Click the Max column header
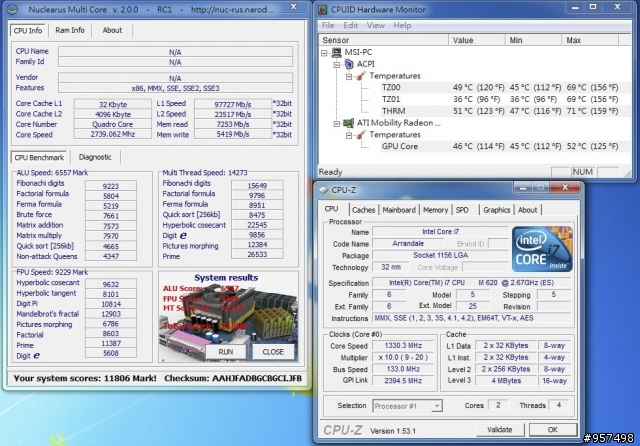The height and width of the screenshot is (446, 640). tap(590, 40)
